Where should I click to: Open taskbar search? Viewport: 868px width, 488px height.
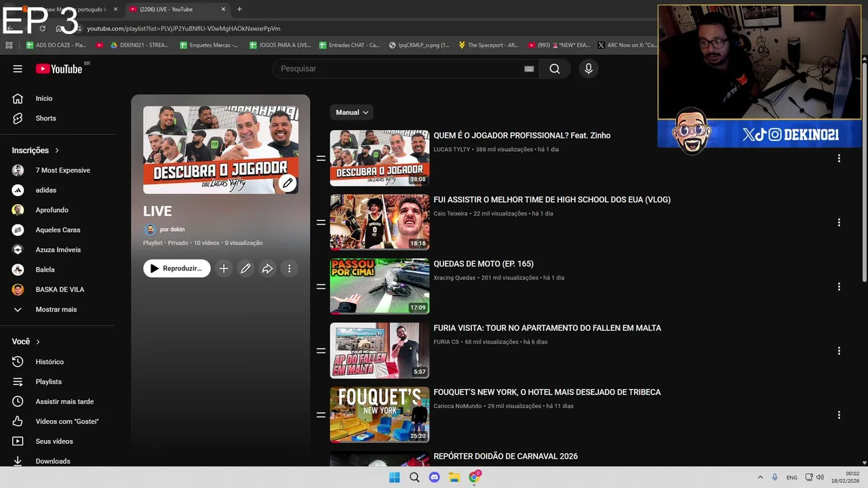click(x=414, y=477)
